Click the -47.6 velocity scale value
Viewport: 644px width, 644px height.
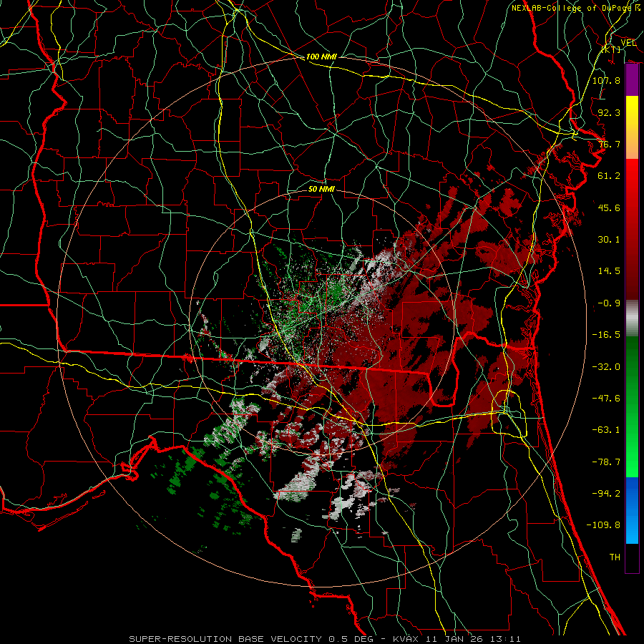click(x=606, y=399)
